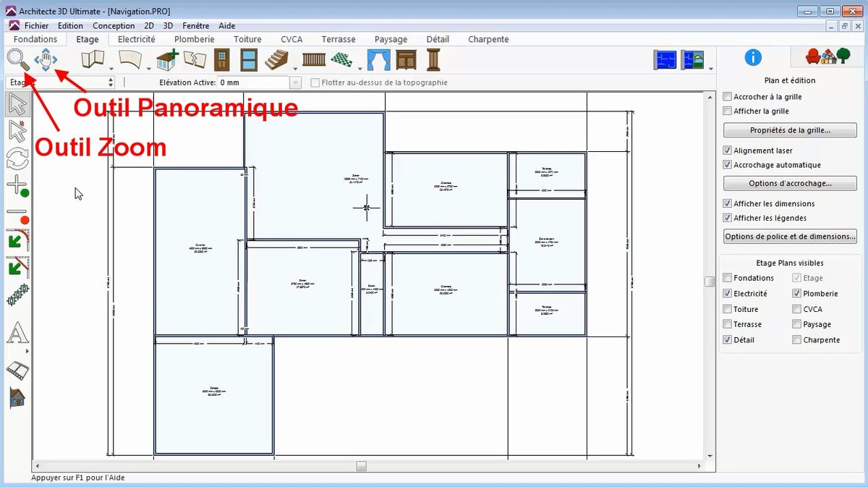Switch to the 2D blueprint plan view
The height and width of the screenshot is (487, 868).
click(x=665, y=59)
